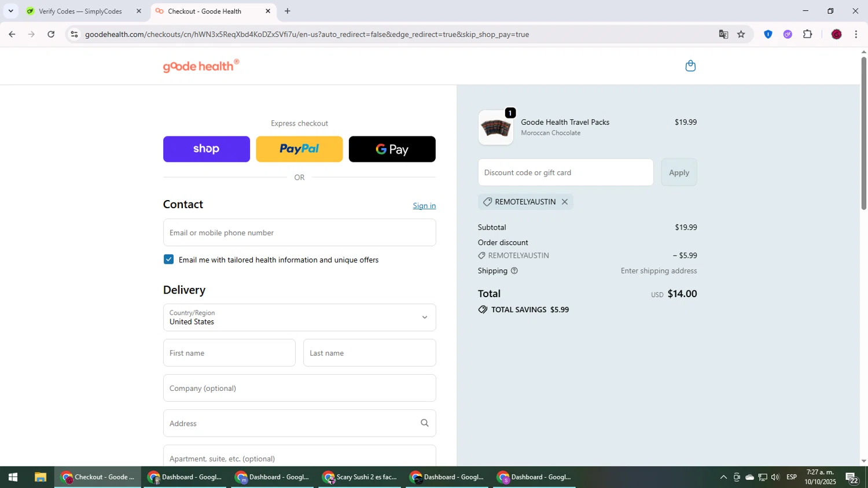
Task: Open the Google Translate page icon
Action: point(723,34)
